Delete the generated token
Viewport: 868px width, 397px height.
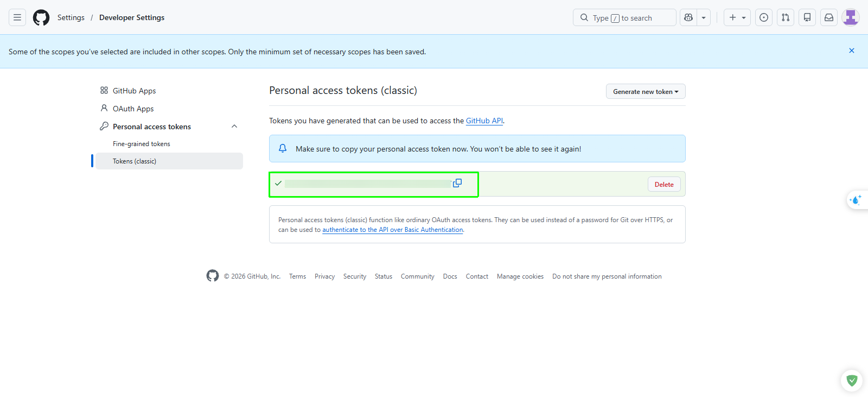click(664, 184)
